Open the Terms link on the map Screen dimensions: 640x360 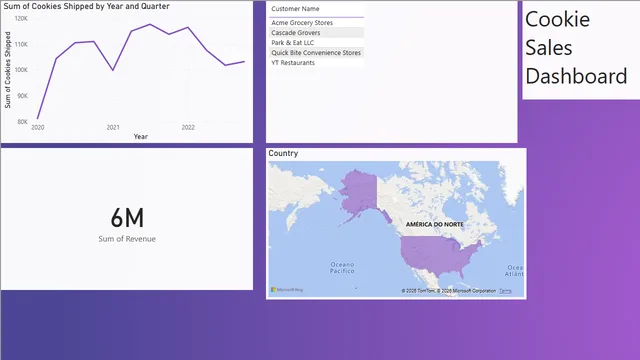505,291
